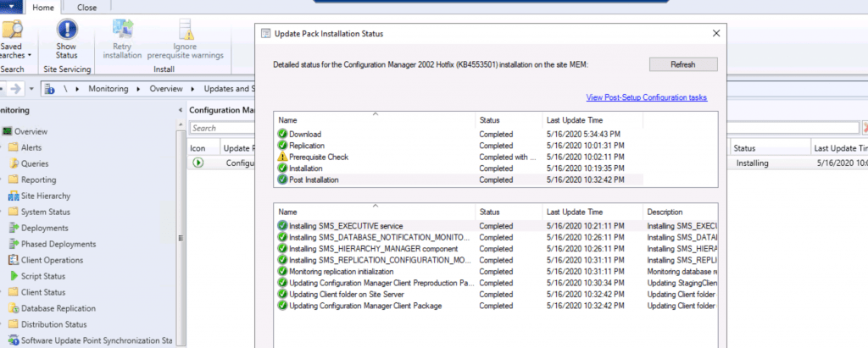
Task: Click the green check icon beside Download
Action: (282, 135)
